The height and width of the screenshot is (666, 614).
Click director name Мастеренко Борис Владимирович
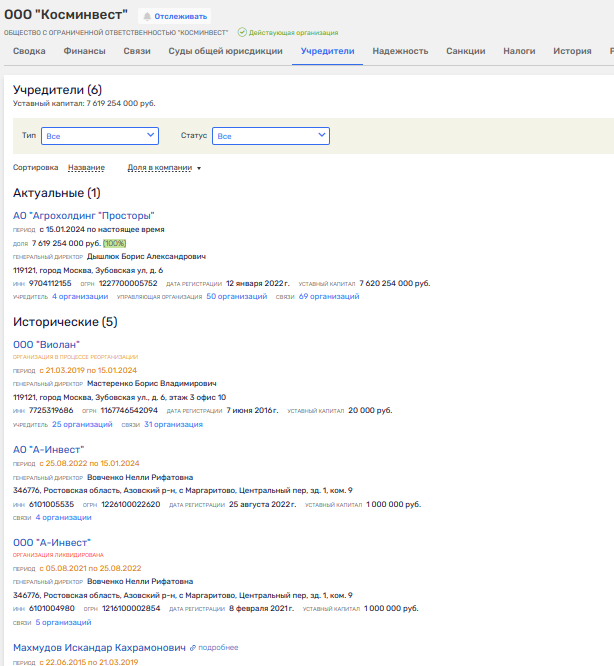pyautogui.click(x=152, y=384)
